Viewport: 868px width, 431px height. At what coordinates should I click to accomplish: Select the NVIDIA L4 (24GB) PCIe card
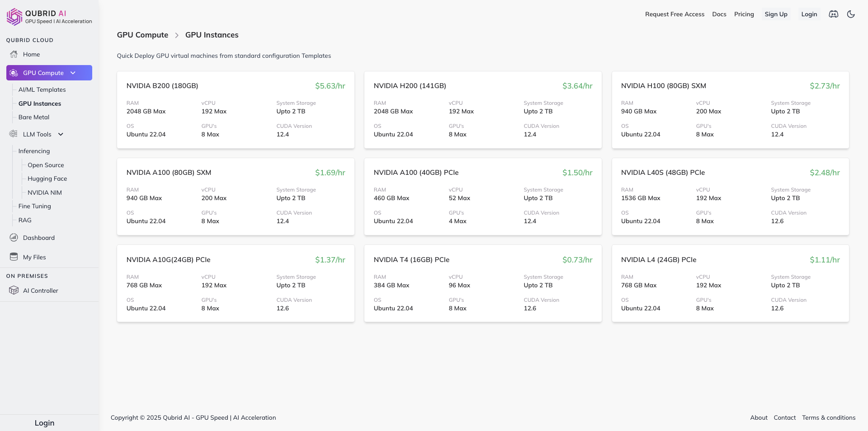pyautogui.click(x=730, y=283)
